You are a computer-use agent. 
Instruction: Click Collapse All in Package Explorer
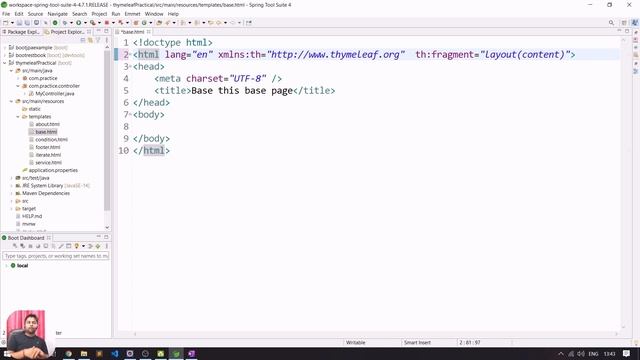coord(83,40)
